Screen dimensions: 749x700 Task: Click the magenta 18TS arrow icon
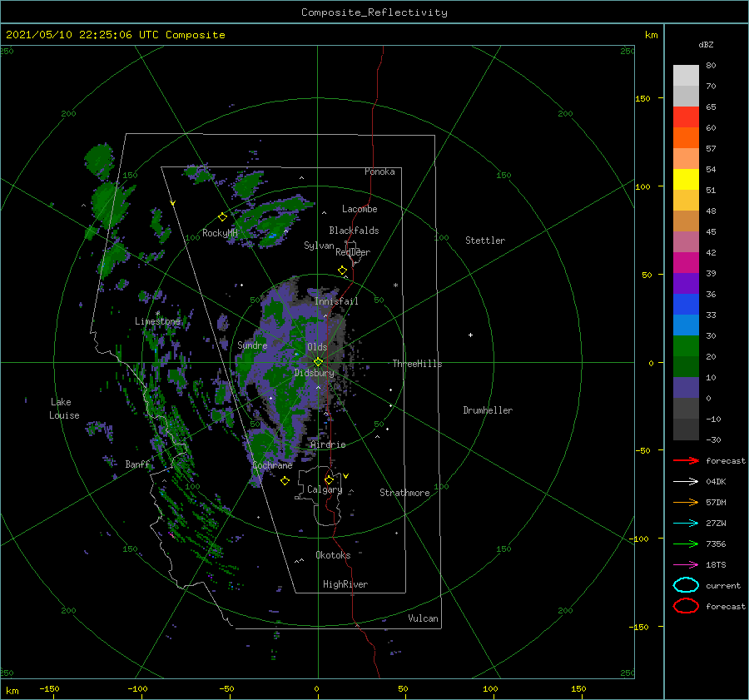pyautogui.click(x=686, y=565)
